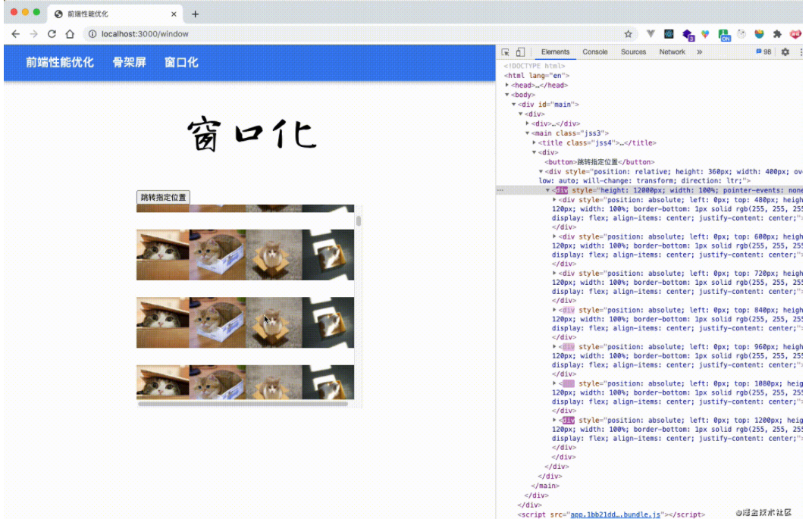Viewport: 812px width, 519px height.
Task: Open the DevTools settings gear
Action: (785, 52)
